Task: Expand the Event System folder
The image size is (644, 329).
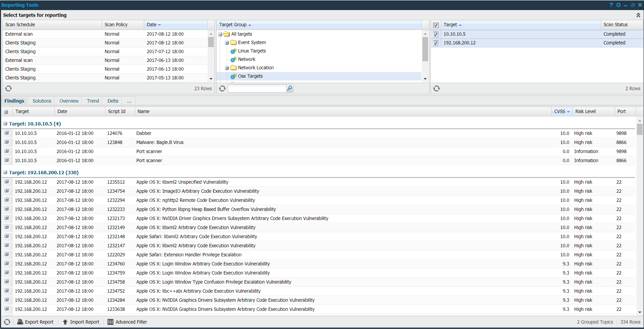Action: (227, 42)
